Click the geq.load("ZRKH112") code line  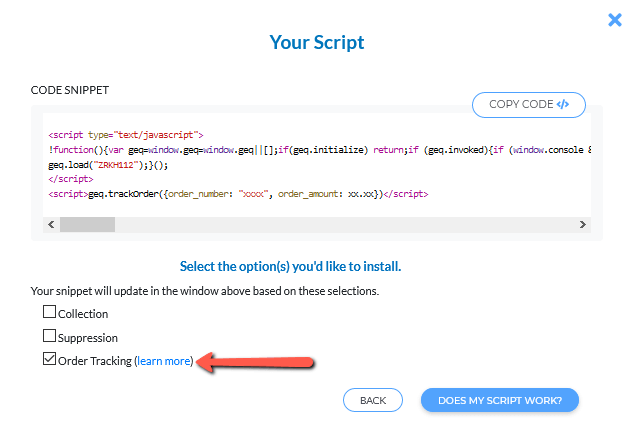tap(108, 165)
